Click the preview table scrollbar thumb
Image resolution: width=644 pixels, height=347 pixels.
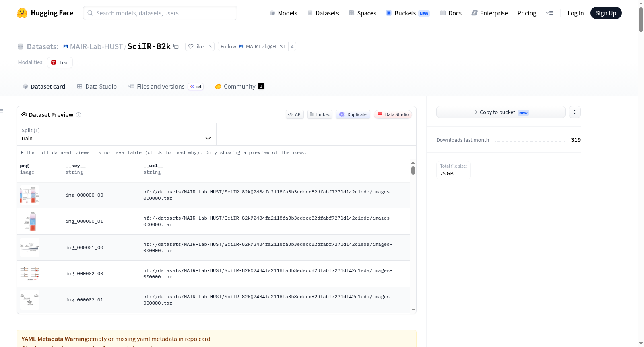(413, 170)
